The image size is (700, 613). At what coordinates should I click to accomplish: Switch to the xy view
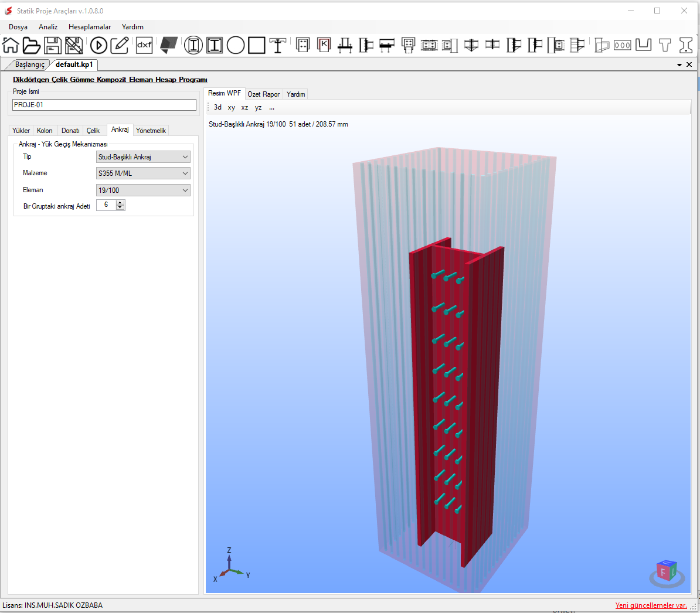point(231,107)
